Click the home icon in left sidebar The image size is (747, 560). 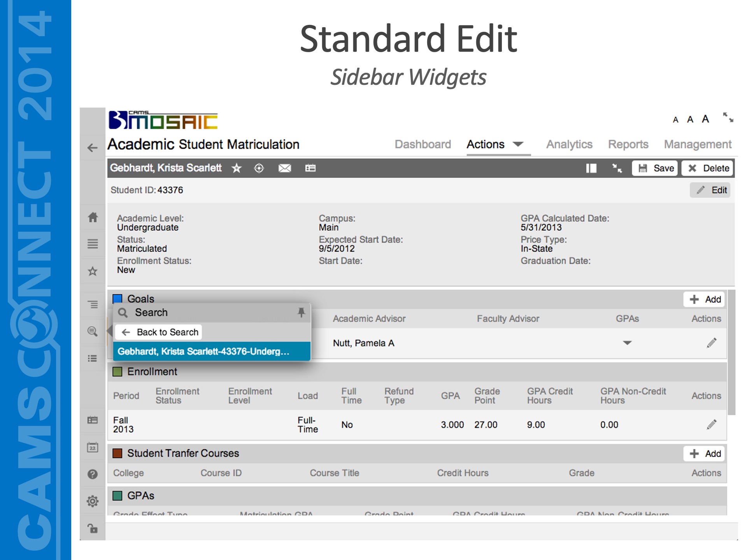point(93,217)
